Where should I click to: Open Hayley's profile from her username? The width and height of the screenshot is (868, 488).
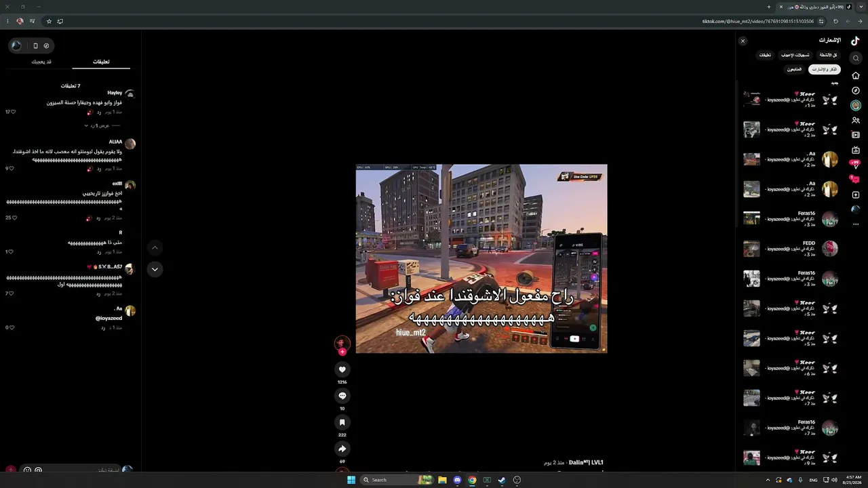[115, 93]
